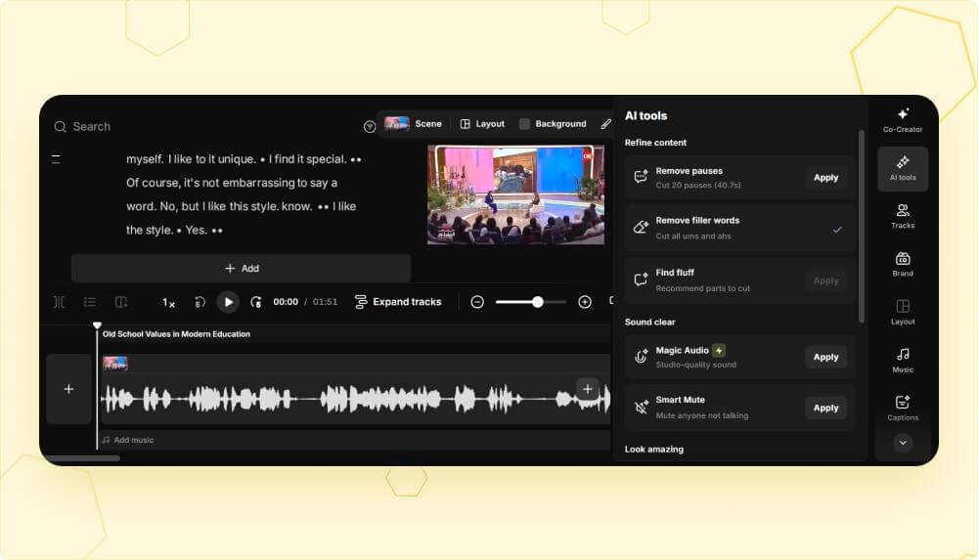Click the Smart Mute icon
This screenshot has height=560, width=978.
(641, 408)
